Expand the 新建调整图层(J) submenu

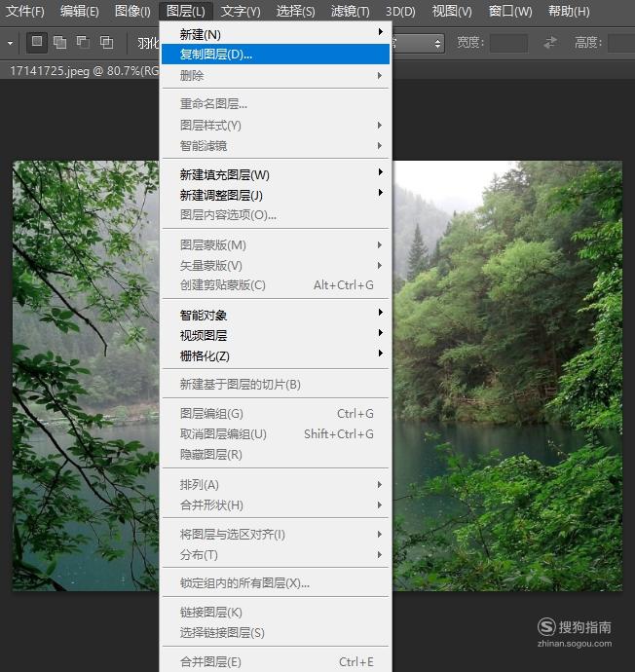[x=276, y=195]
